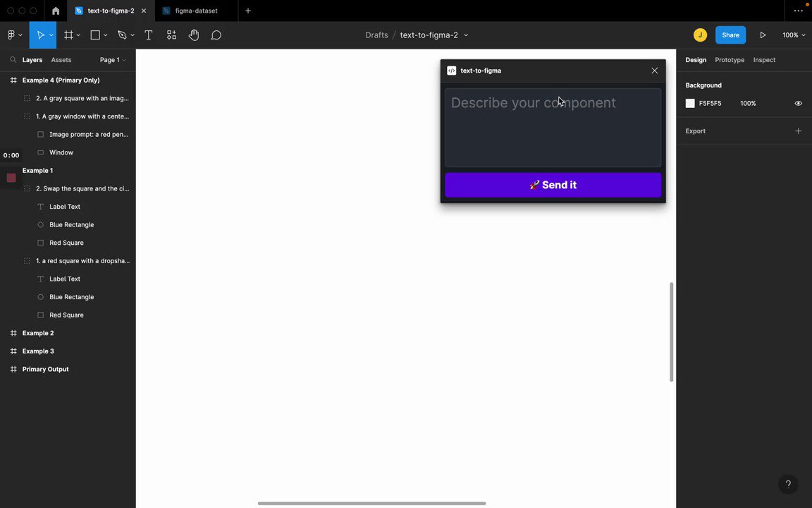
Task: Open the Move tools dropdown arrow
Action: [51, 35]
